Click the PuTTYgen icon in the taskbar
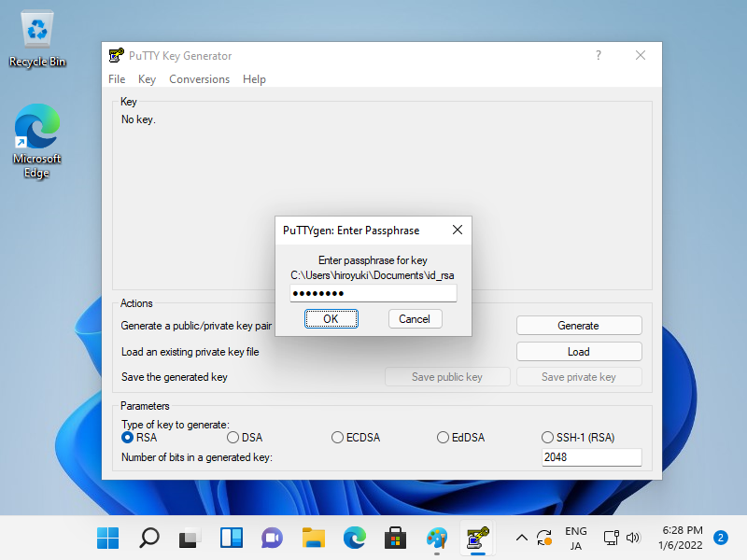This screenshot has height=560, width=747. click(477, 538)
